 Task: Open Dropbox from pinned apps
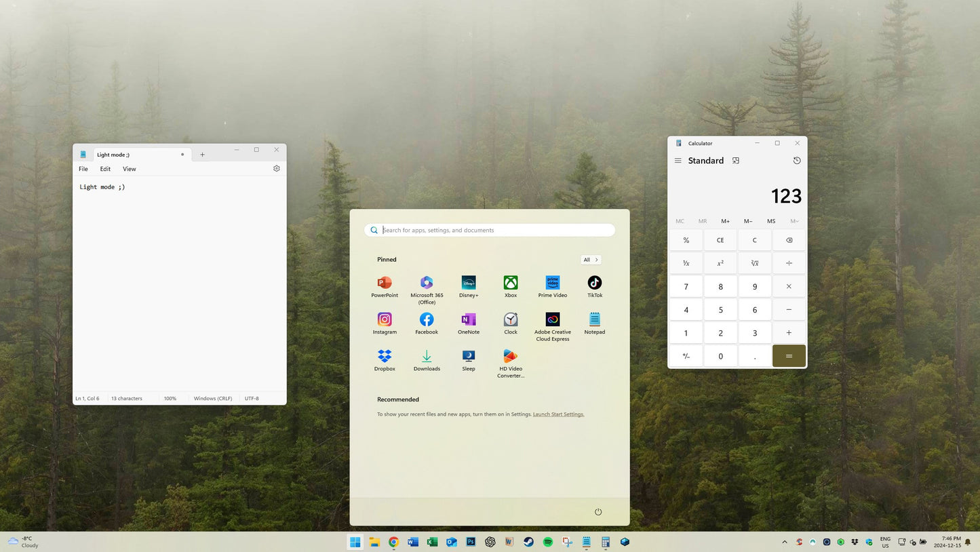click(385, 359)
